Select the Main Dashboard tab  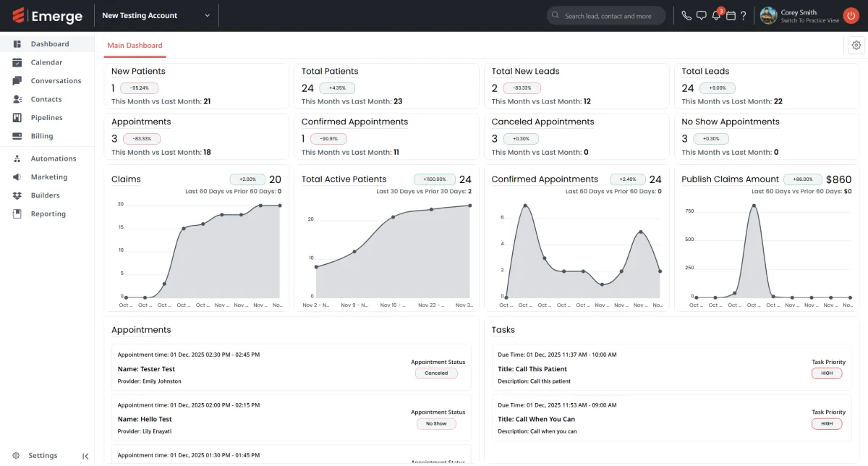(135, 46)
